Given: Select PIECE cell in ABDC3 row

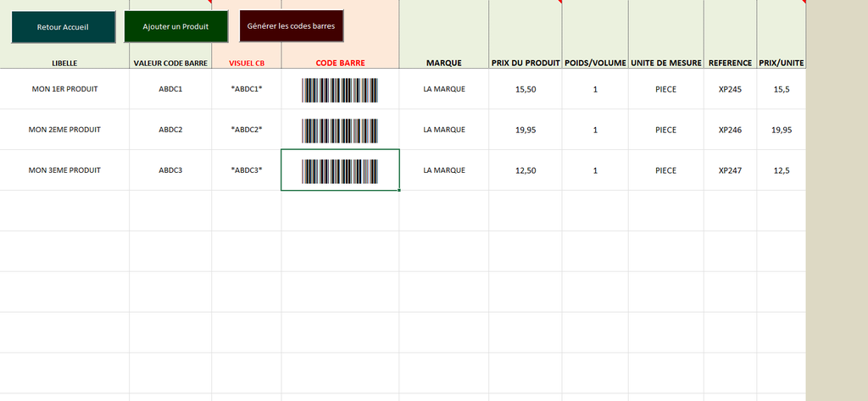Looking at the screenshot, I should (x=666, y=170).
